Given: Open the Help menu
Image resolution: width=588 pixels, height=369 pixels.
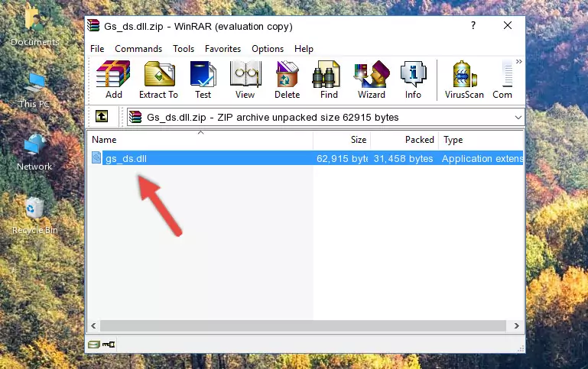Looking at the screenshot, I should point(304,49).
